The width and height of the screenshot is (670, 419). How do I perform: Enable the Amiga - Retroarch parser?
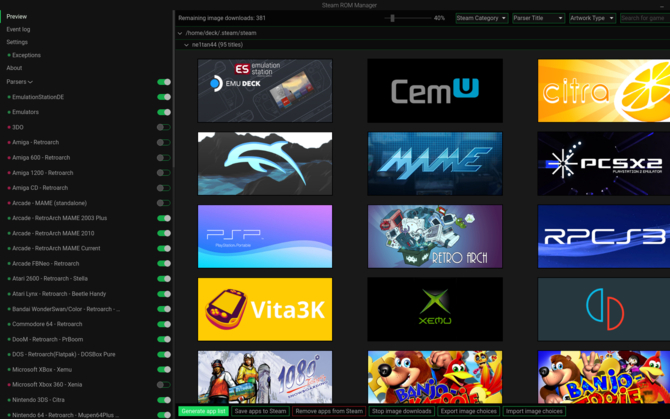coord(164,143)
